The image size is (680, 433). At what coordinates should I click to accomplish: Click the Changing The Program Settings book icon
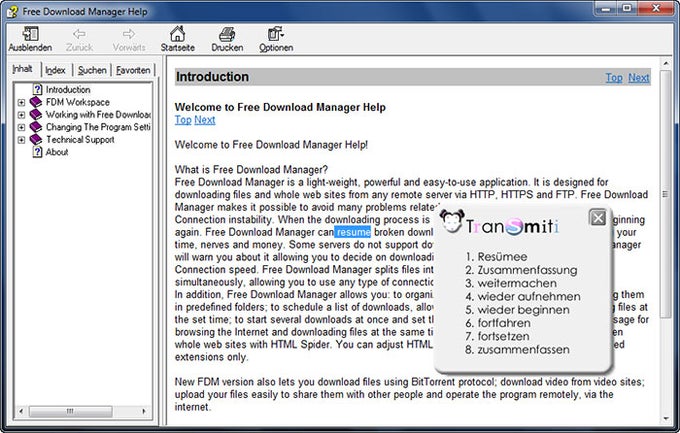point(36,127)
